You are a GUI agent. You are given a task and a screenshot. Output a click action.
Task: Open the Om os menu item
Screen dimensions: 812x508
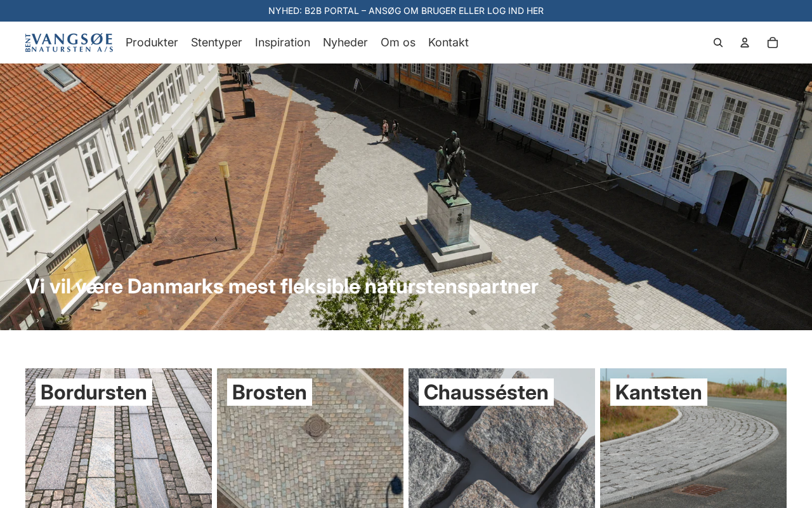tap(398, 43)
